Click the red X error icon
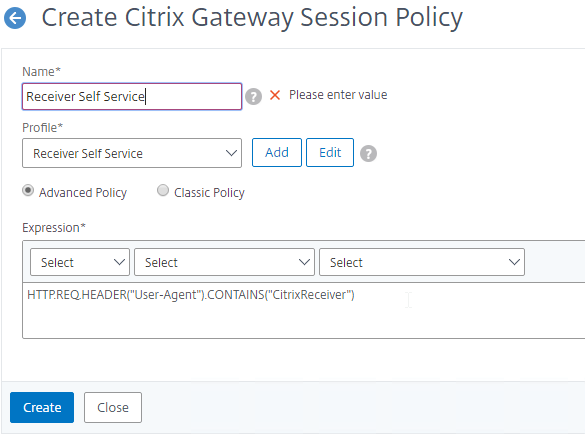The height and width of the screenshot is (434, 585). pyautogui.click(x=275, y=95)
